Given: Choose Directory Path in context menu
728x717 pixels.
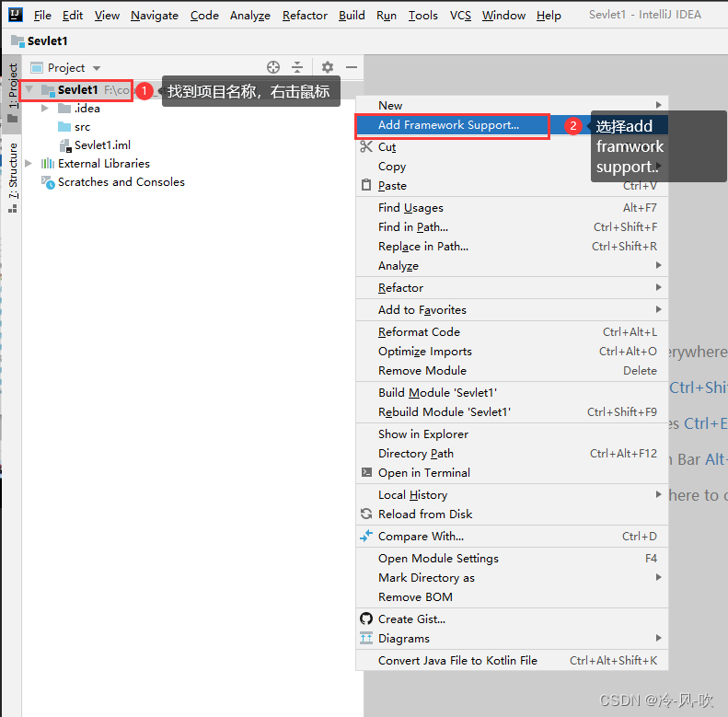Looking at the screenshot, I should (x=512, y=453).
